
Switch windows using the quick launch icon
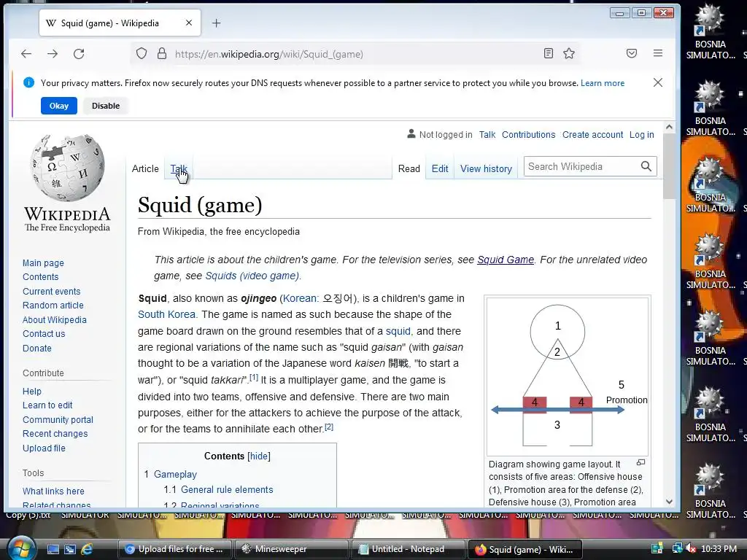(69, 549)
